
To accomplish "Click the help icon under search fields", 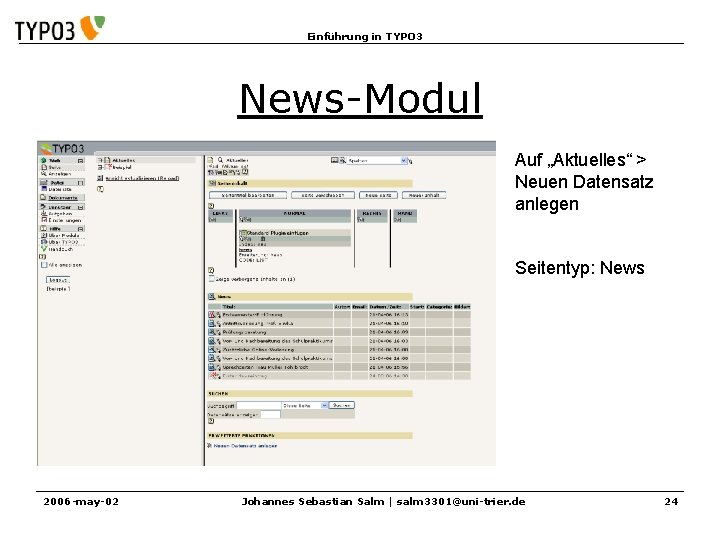I will tap(211, 421).
